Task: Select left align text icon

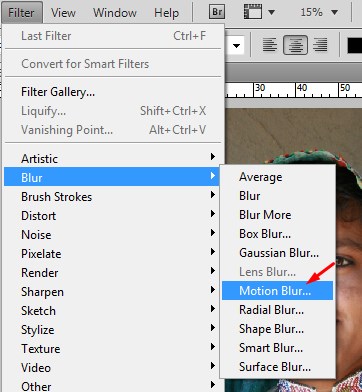Action: click(x=270, y=45)
